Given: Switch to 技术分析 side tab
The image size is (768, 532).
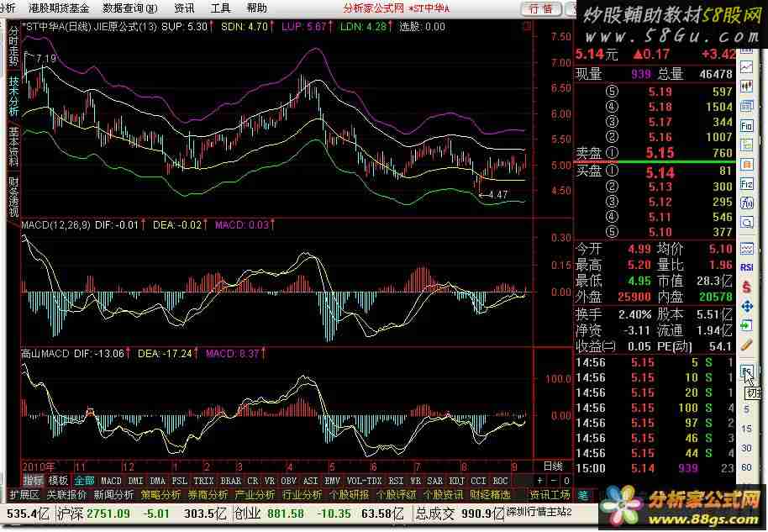Looking at the screenshot, I should pyautogui.click(x=13, y=97).
